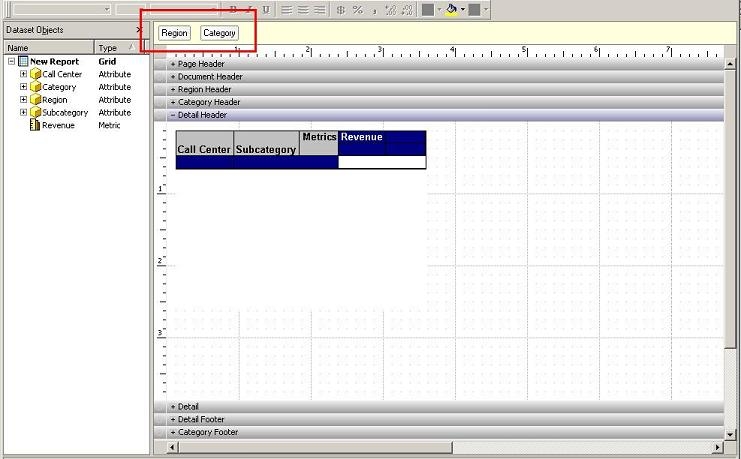The width and height of the screenshot is (741, 459).
Task: Click the align left icon
Action: (286, 9)
